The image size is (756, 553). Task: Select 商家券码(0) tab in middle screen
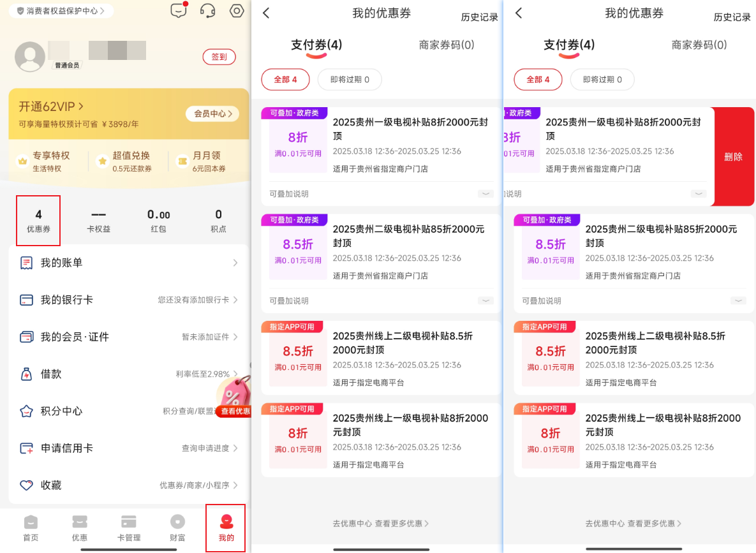point(447,45)
